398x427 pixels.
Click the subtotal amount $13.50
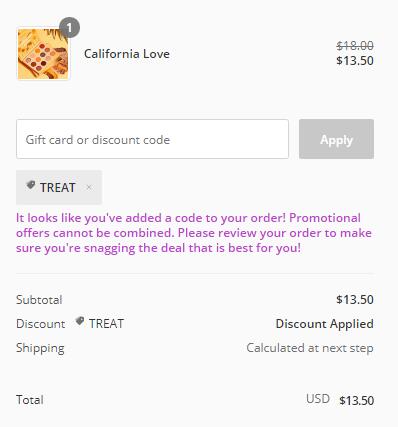pyautogui.click(x=355, y=300)
